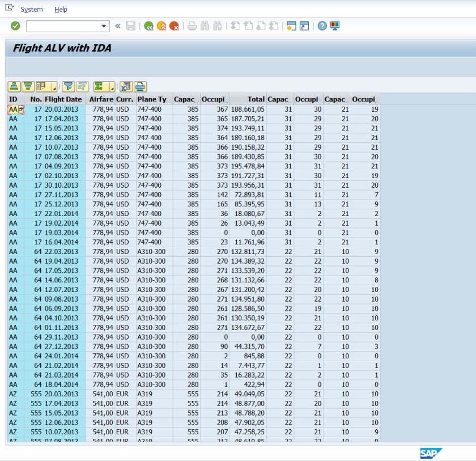This screenshot has width=476, height=461.
Task: Click the Print icon in ALV toolbar
Action: tap(140, 87)
